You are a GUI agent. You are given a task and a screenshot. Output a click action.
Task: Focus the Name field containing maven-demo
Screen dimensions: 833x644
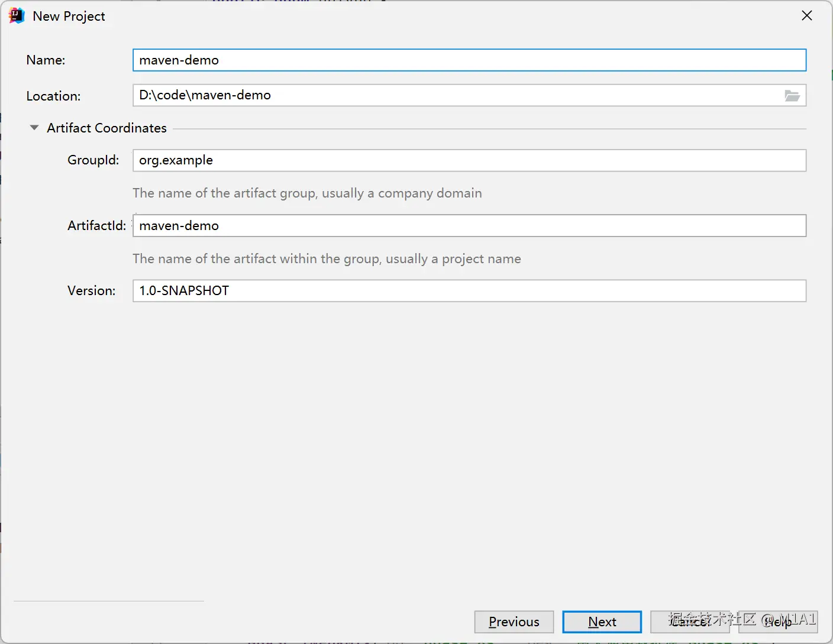coord(469,60)
